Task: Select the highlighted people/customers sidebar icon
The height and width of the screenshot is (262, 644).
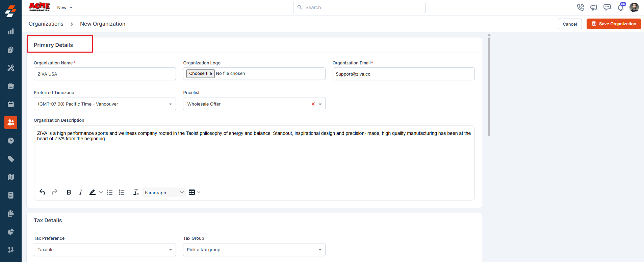Action: pyautogui.click(x=11, y=122)
